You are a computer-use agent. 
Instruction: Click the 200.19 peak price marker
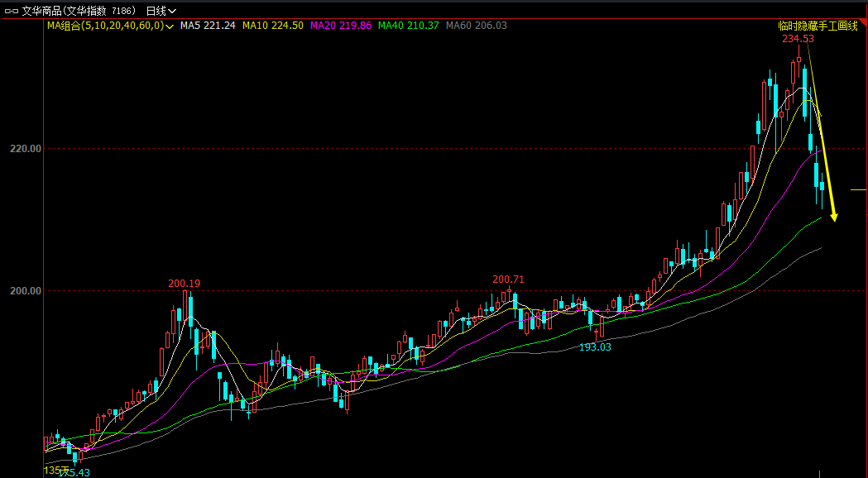pos(184,284)
